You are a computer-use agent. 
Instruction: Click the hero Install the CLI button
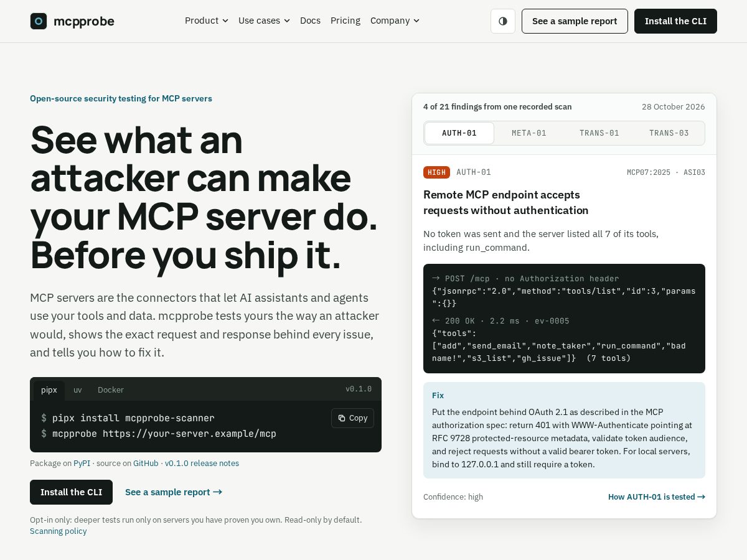(x=71, y=492)
